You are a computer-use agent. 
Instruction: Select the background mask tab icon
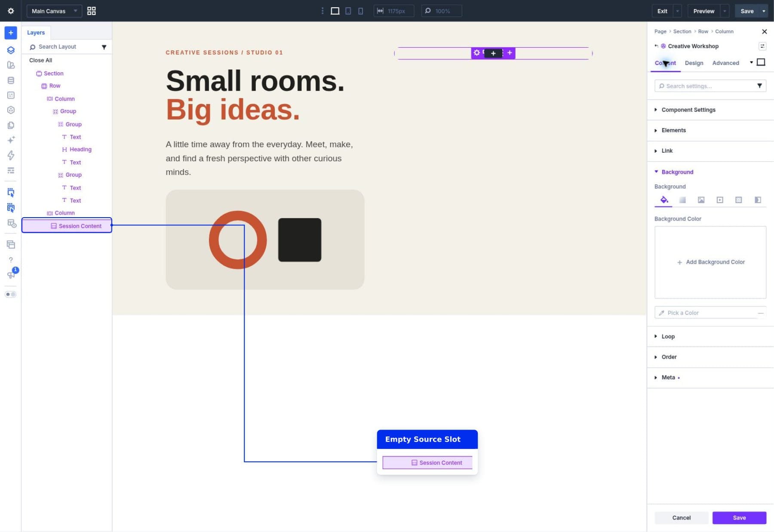click(x=758, y=200)
